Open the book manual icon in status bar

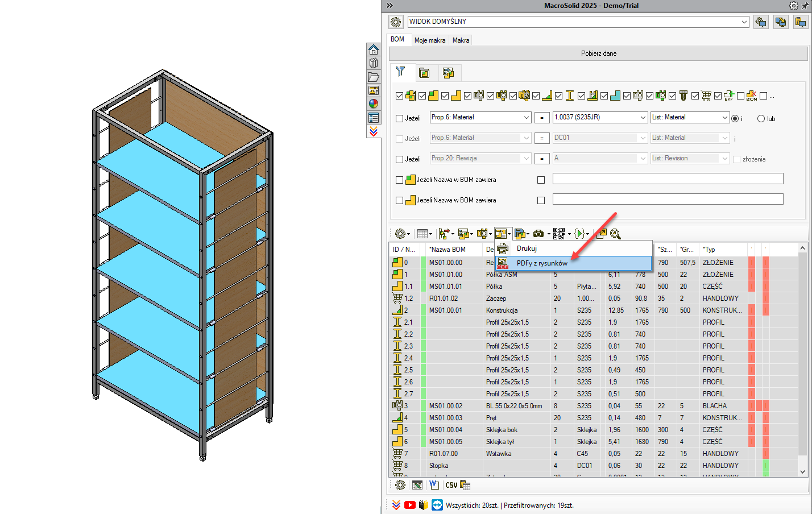tap(424, 505)
